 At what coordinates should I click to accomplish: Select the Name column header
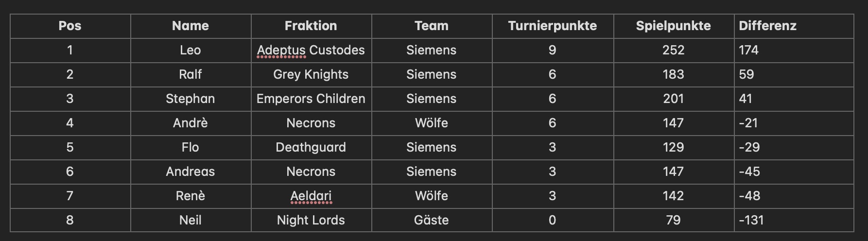pyautogui.click(x=191, y=26)
